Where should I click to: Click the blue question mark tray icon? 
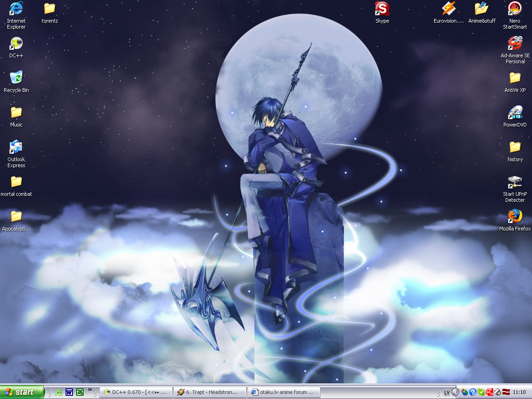(x=472, y=392)
